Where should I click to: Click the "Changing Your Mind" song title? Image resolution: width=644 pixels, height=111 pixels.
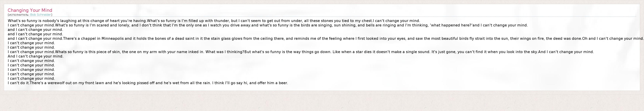(x=30, y=10)
